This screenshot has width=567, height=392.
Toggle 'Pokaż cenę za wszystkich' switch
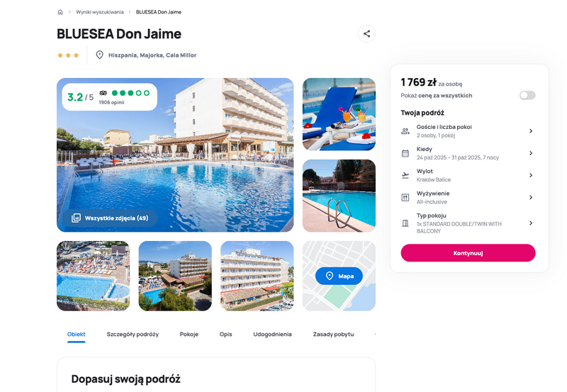527,95
